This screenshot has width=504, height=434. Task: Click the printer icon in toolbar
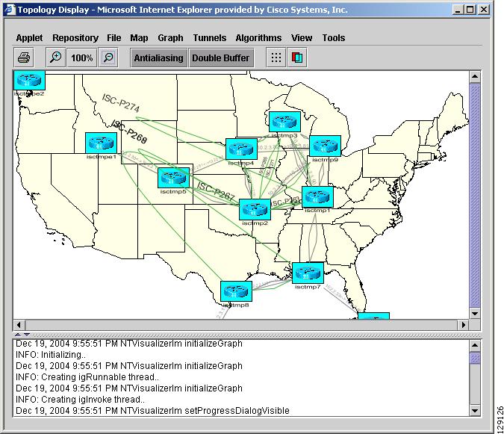(x=24, y=58)
